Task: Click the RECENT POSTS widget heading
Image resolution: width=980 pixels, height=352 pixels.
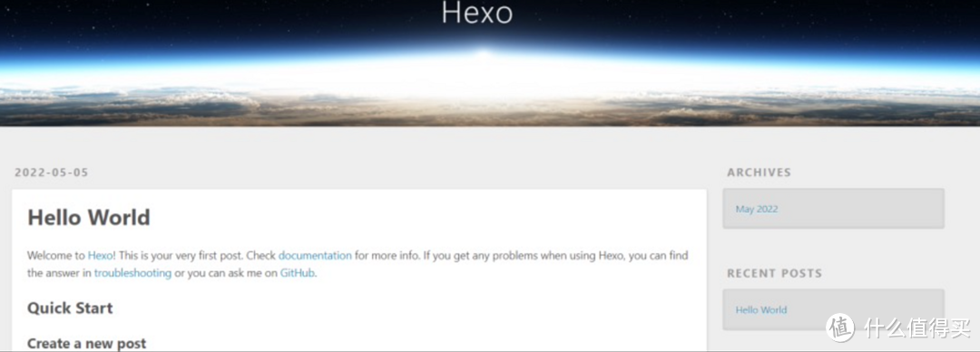Action: coord(774,273)
